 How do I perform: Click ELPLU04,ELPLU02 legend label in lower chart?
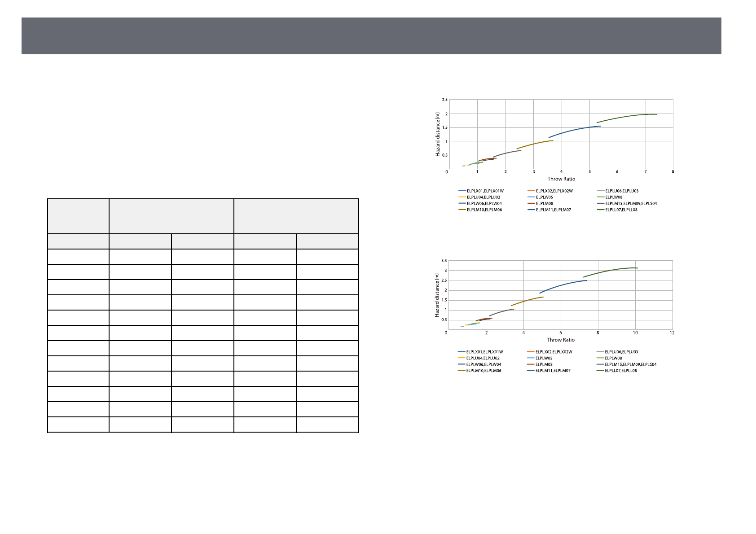[483, 358]
